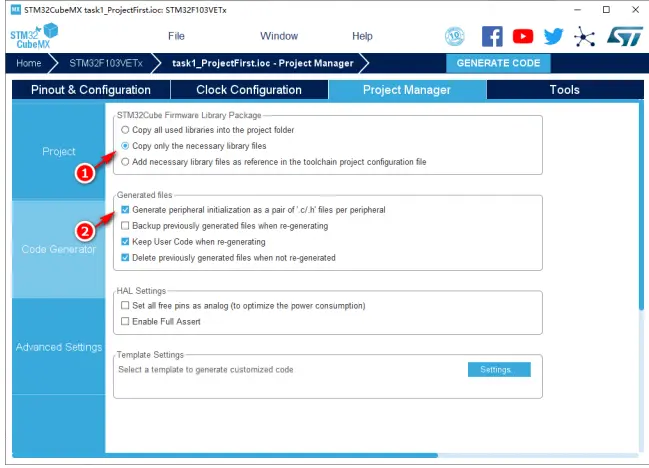The image size is (649, 468).
Task: Click the 'Generated files' group heading
Action: click(144, 195)
